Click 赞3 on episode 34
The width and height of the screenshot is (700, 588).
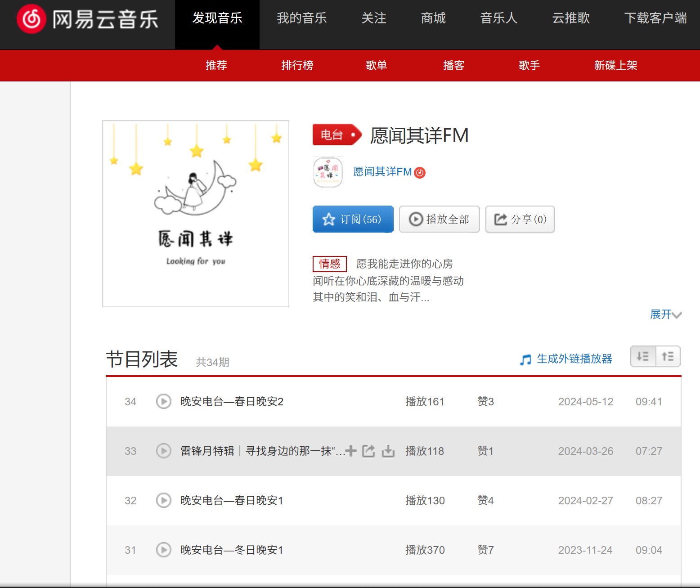[x=486, y=401]
